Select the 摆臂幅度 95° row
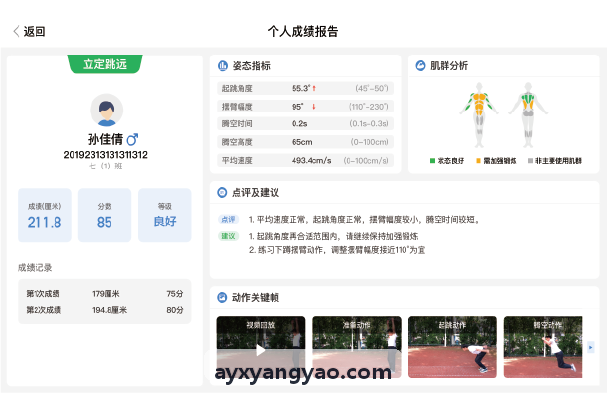Image resolution: width=607 pixels, height=393 pixels. [305, 106]
